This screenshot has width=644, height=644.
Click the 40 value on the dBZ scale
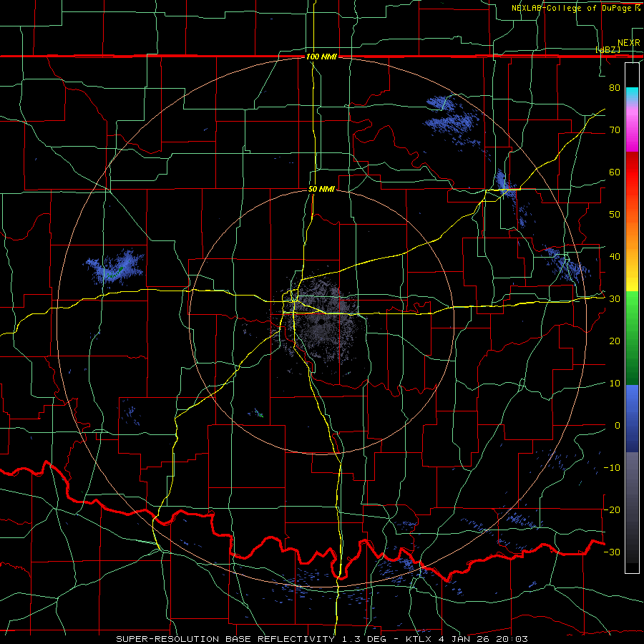tap(615, 257)
